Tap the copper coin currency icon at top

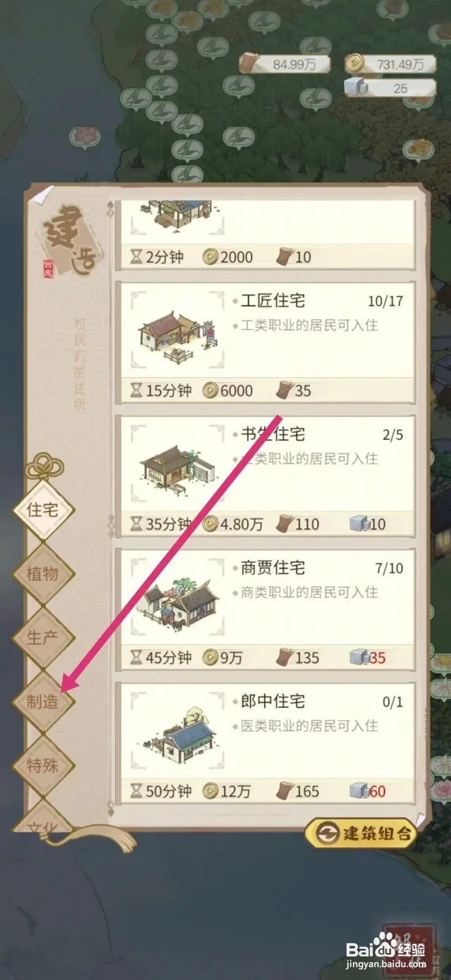pyautogui.click(x=354, y=62)
